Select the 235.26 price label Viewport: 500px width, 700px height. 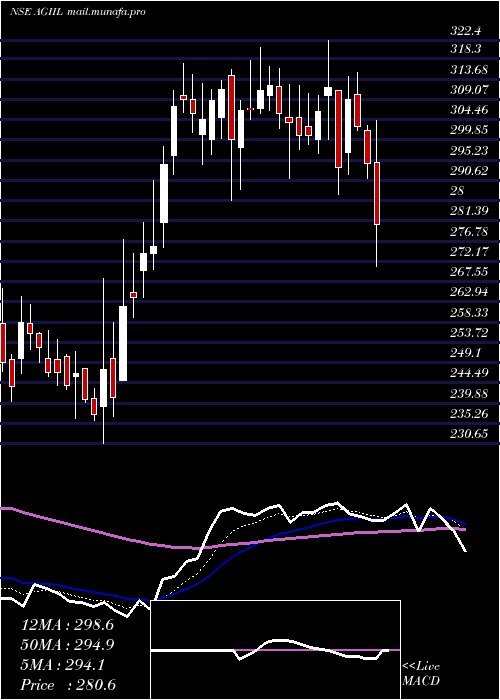click(x=469, y=413)
